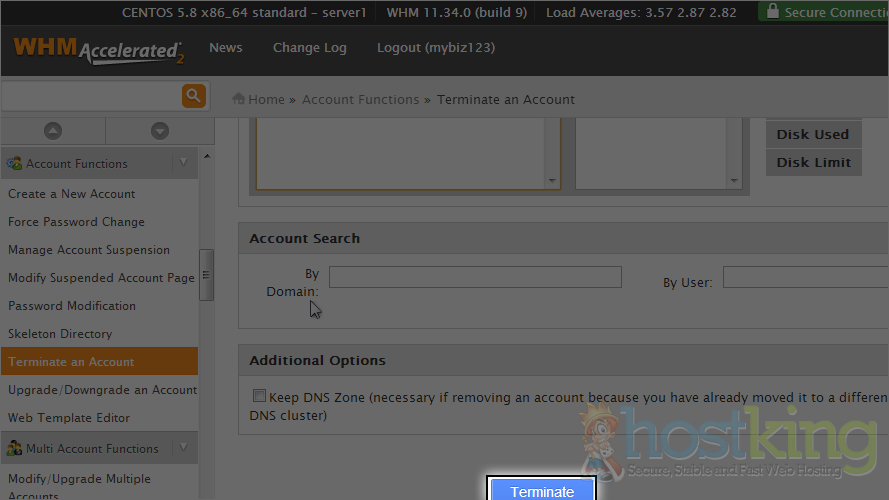889x500 pixels.
Task: Click the domain list scroll-down arrow
Action: [551, 181]
